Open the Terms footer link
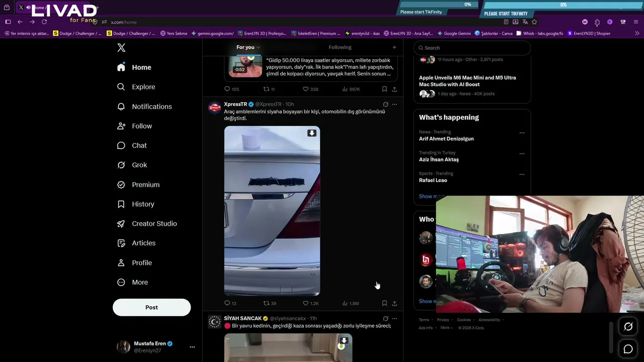 click(424, 320)
